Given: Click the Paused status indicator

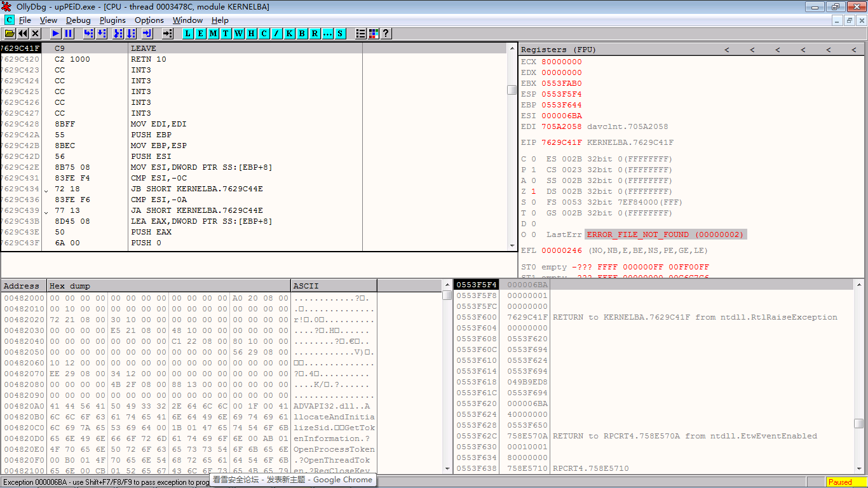Looking at the screenshot, I should coord(845,482).
